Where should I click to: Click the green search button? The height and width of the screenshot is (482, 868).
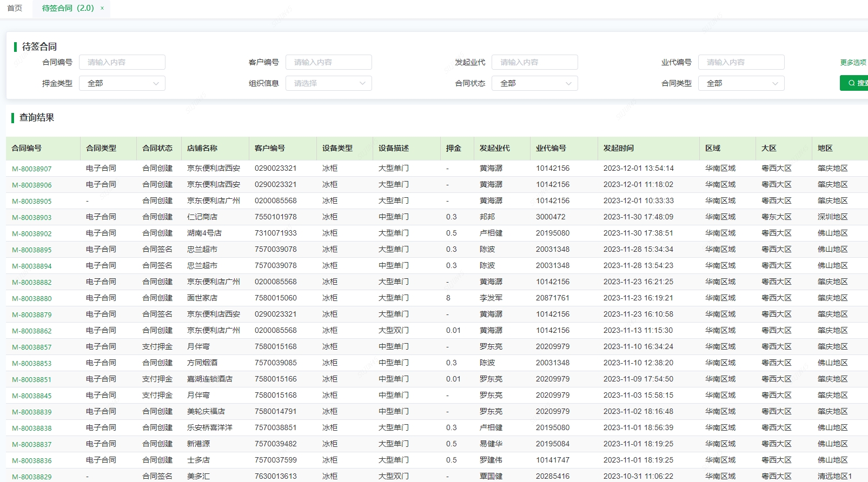tap(854, 83)
